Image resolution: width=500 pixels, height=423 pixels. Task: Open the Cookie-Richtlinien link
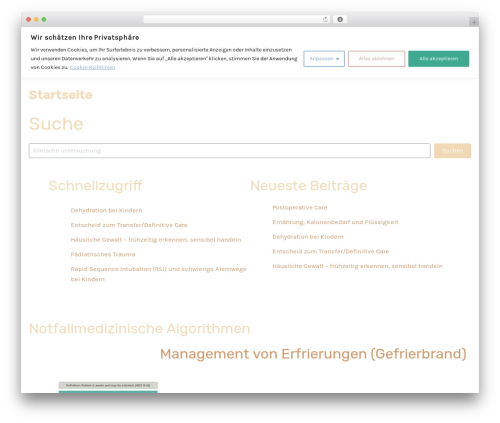[x=92, y=67]
